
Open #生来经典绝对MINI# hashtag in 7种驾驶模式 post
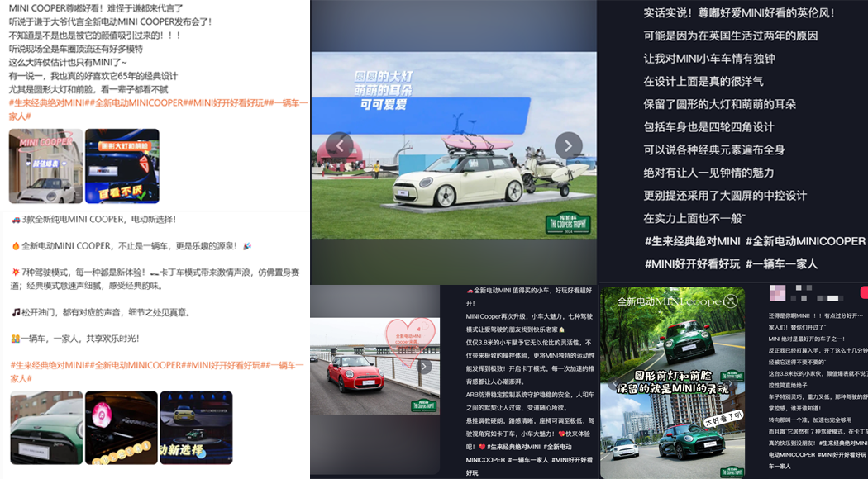coord(50,365)
